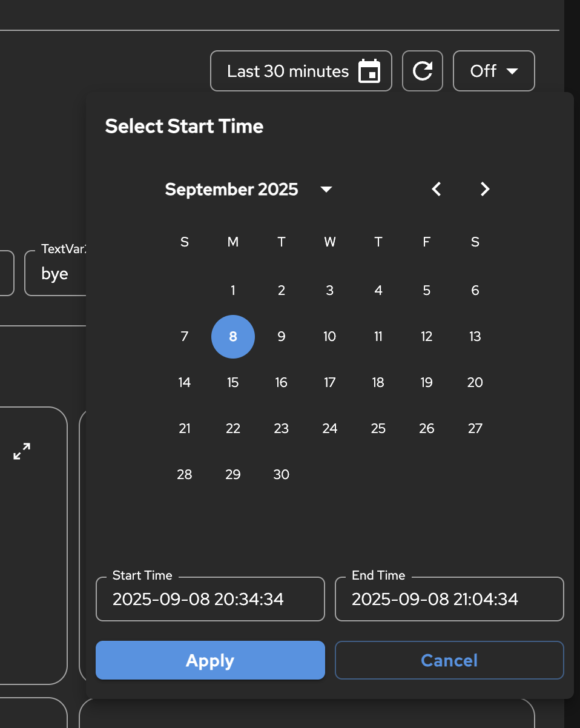
Task: Go to the previous month
Action: (437, 190)
